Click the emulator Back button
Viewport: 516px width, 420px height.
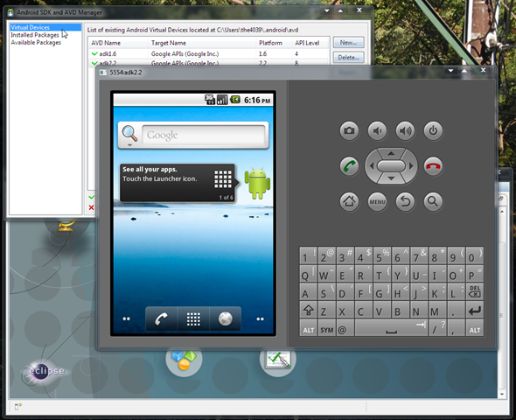(405, 201)
